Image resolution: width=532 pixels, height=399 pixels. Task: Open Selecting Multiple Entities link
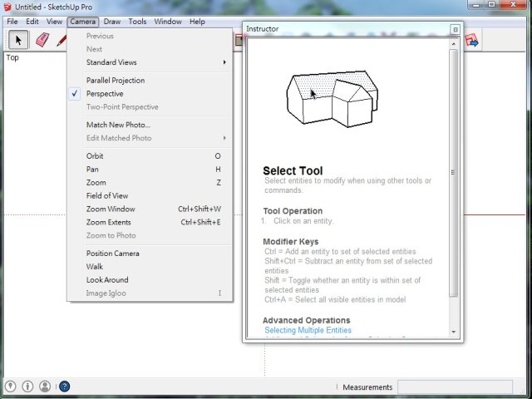[308, 330]
